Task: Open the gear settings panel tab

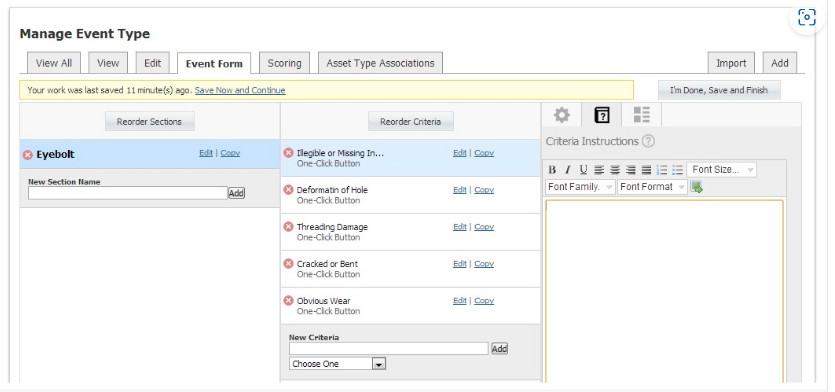Action: tap(561, 115)
